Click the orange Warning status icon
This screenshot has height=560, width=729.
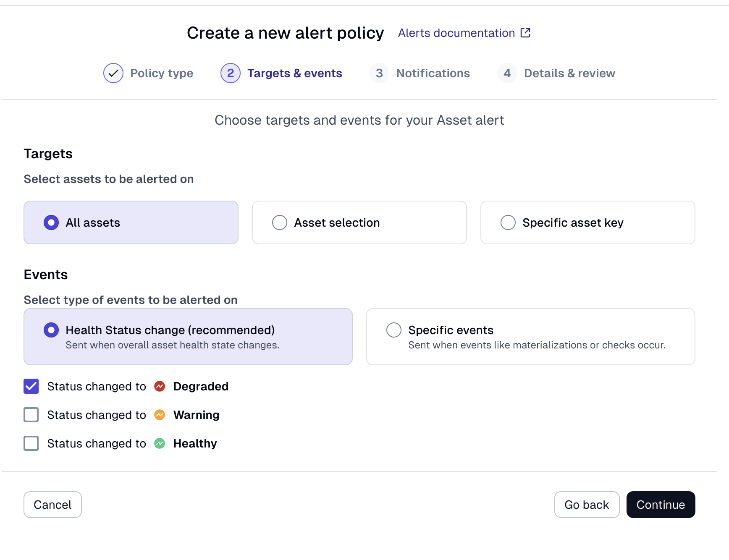pyautogui.click(x=160, y=415)
